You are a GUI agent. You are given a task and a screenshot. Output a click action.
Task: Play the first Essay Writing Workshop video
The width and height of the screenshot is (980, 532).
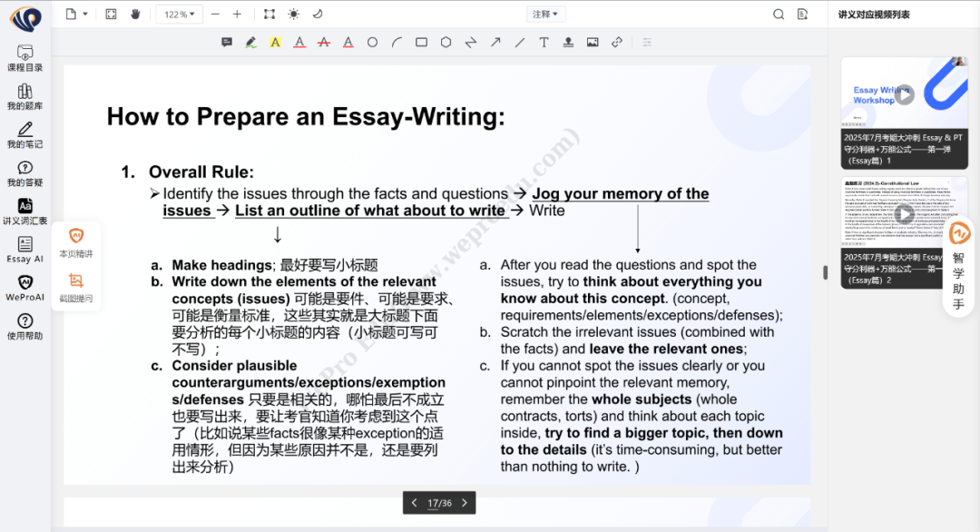[x=904, y=94]
